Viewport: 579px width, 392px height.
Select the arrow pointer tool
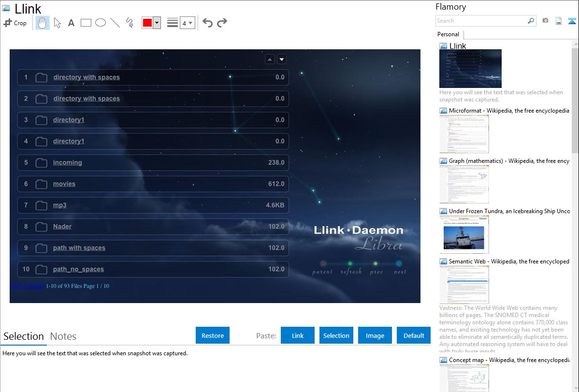point(57,23)
